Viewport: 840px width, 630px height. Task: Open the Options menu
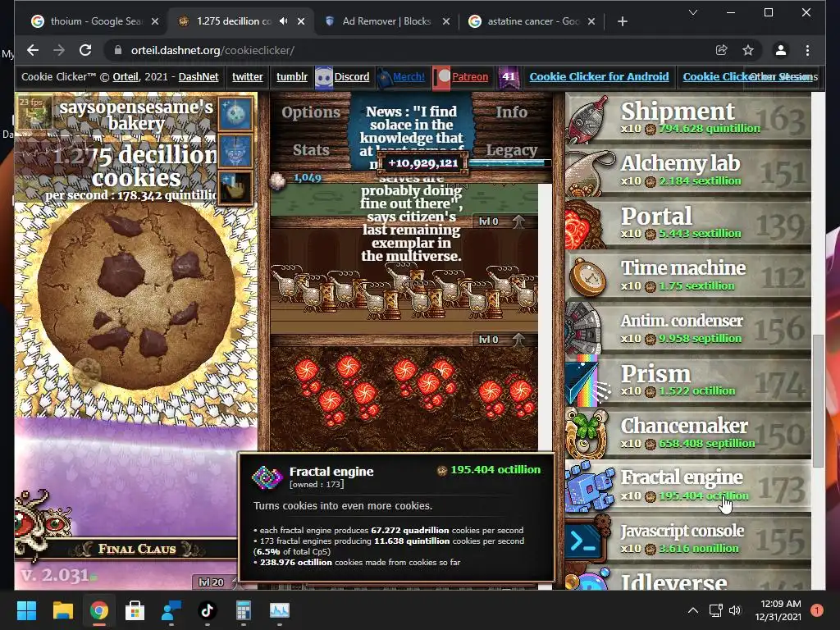pos(311,112)
